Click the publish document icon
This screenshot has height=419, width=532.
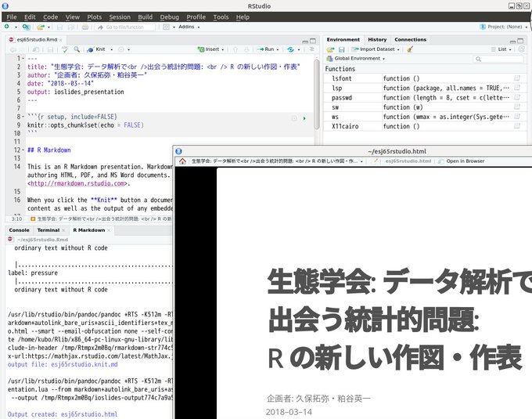(290, 49)
